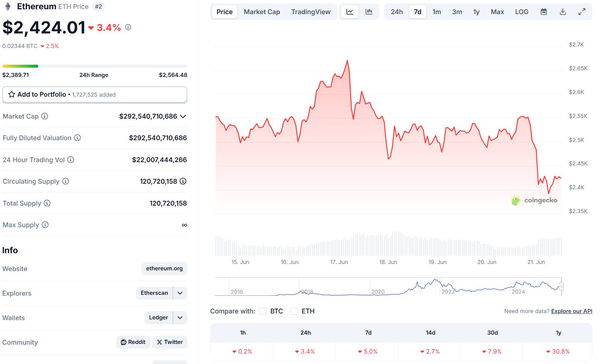
Task: Tick the BTC compare checkbox
Action: (x=263, y=311)
